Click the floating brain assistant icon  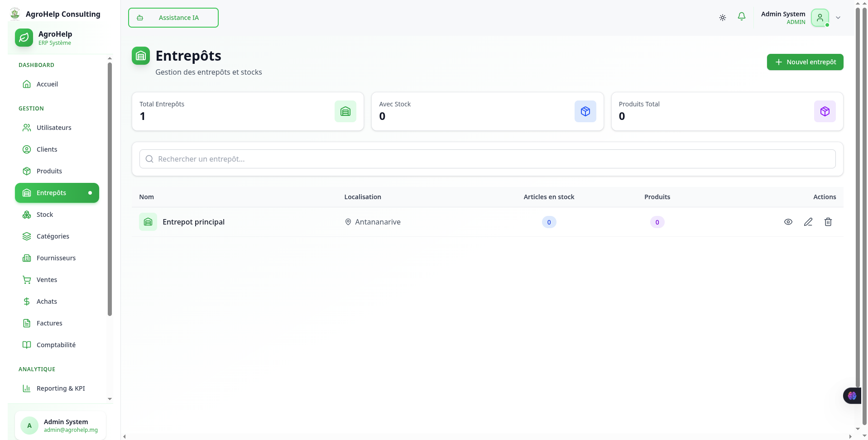click(852, 396)
